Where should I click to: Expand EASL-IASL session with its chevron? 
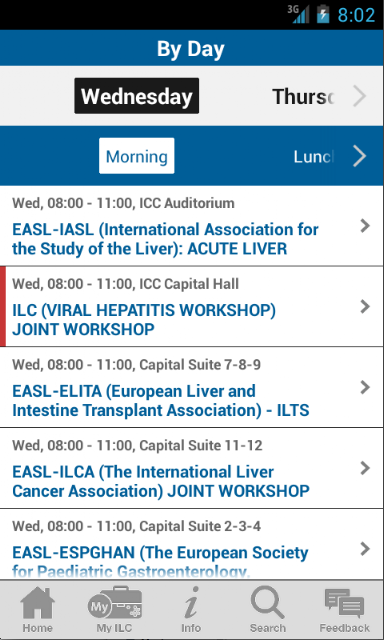pos(365,226)
